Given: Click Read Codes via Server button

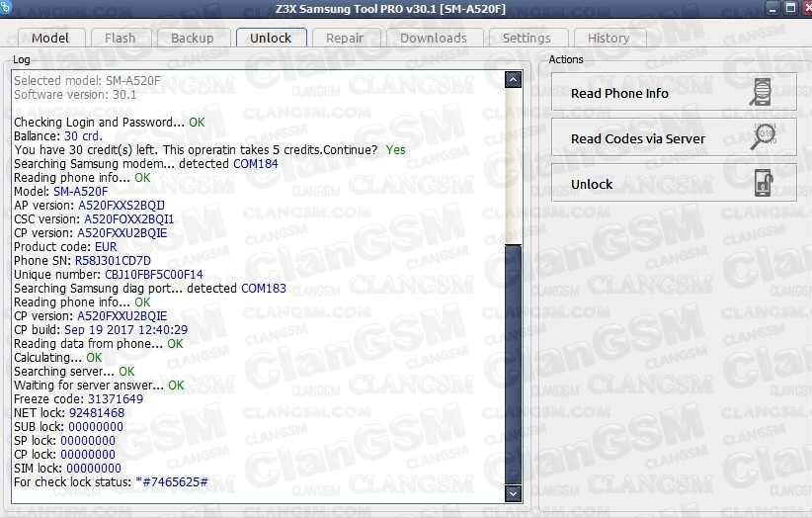Looking at the screenshot, I should pyautogui.click(x=674, y=137).
